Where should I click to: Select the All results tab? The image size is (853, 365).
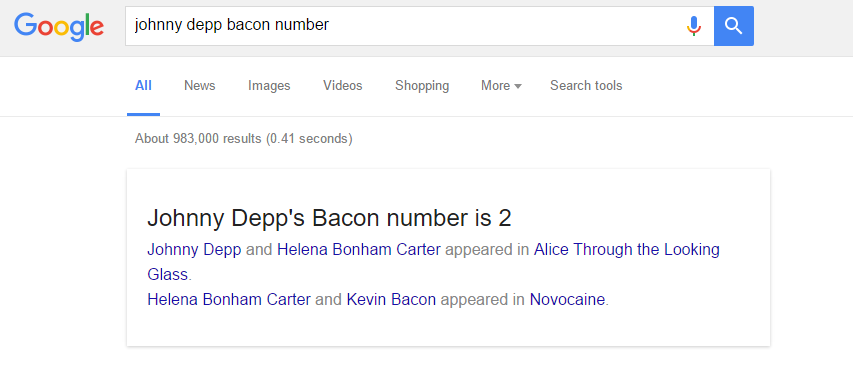[x=143, y=86]
